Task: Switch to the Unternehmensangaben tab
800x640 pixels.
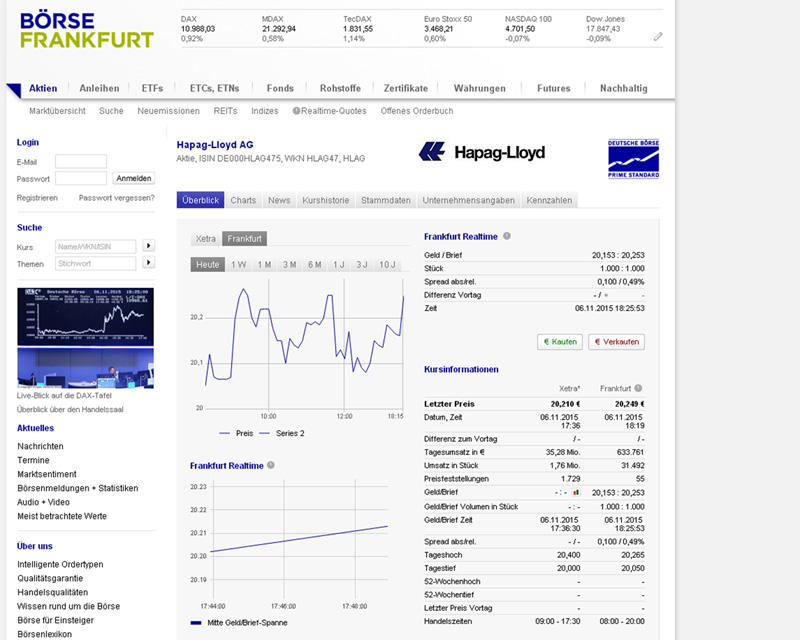Action: coord(468,200)
